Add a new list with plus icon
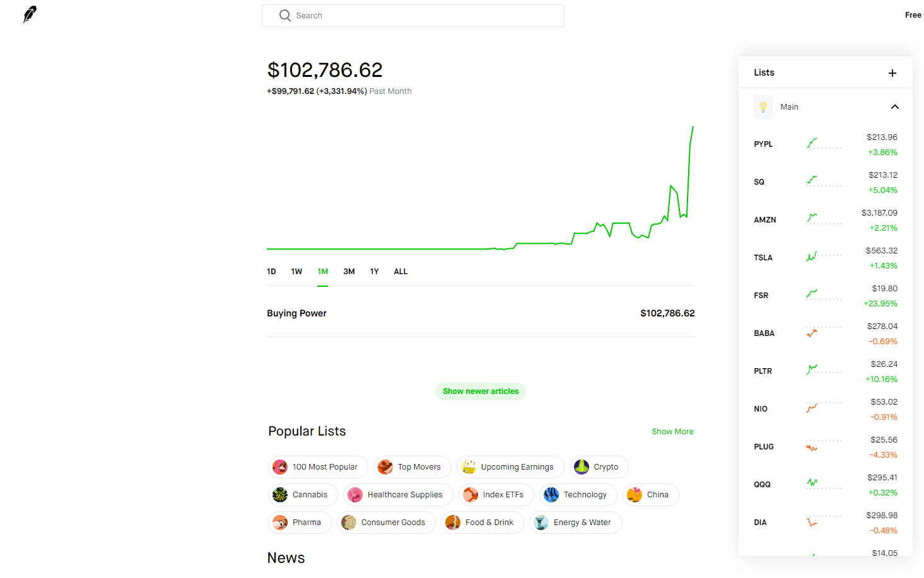This screenshot has height=578, width=924. coord(892,73)
